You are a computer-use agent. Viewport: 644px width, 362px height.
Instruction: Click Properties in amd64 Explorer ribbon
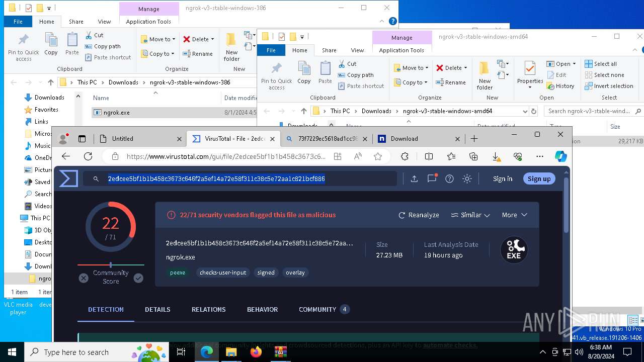(530, 75)
